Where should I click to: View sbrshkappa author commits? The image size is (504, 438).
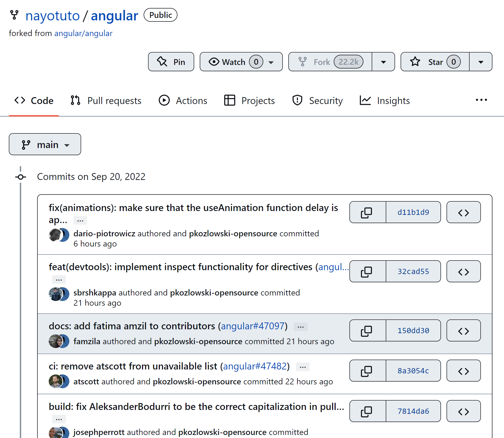[x=95, y=292]
